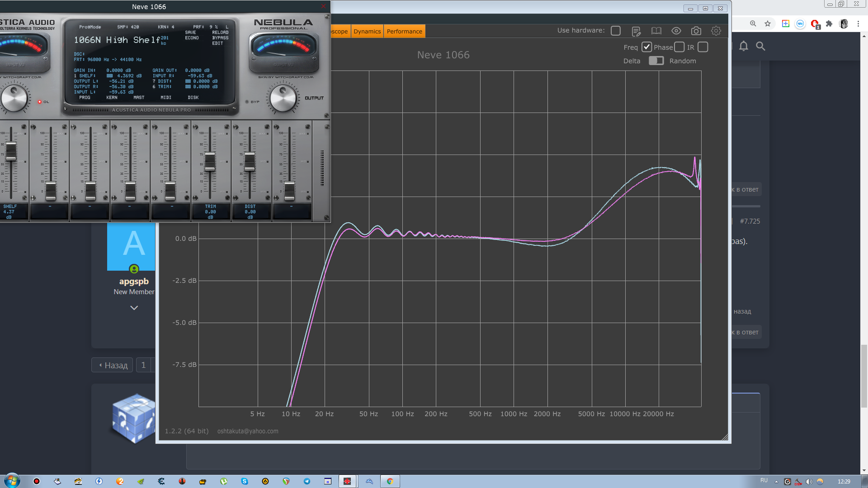
Task: Click the red ad-blocker extension icon
Action: click(815, 24)
